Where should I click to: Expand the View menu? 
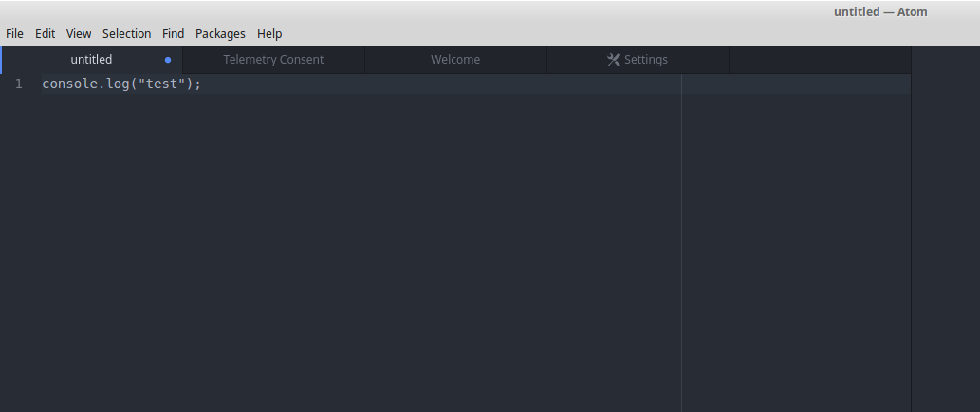[79, 33]
